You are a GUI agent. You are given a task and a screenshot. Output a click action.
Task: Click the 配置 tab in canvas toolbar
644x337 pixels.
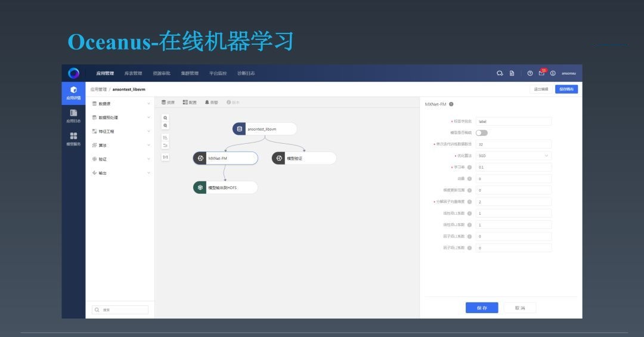pyautogui.click(x=190, y=103)
